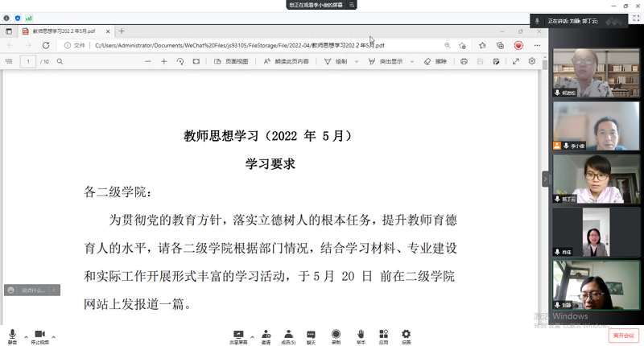Open the chat panel

[311, 334]
